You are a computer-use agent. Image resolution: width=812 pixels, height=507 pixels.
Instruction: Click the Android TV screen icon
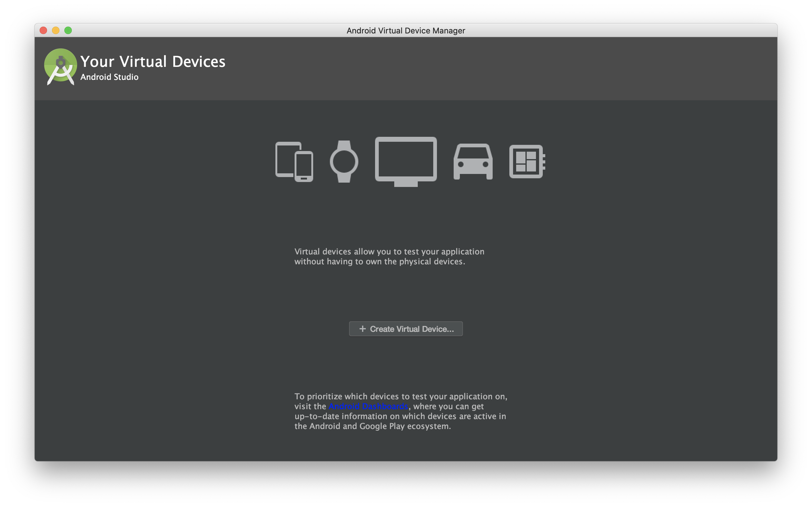406,161
